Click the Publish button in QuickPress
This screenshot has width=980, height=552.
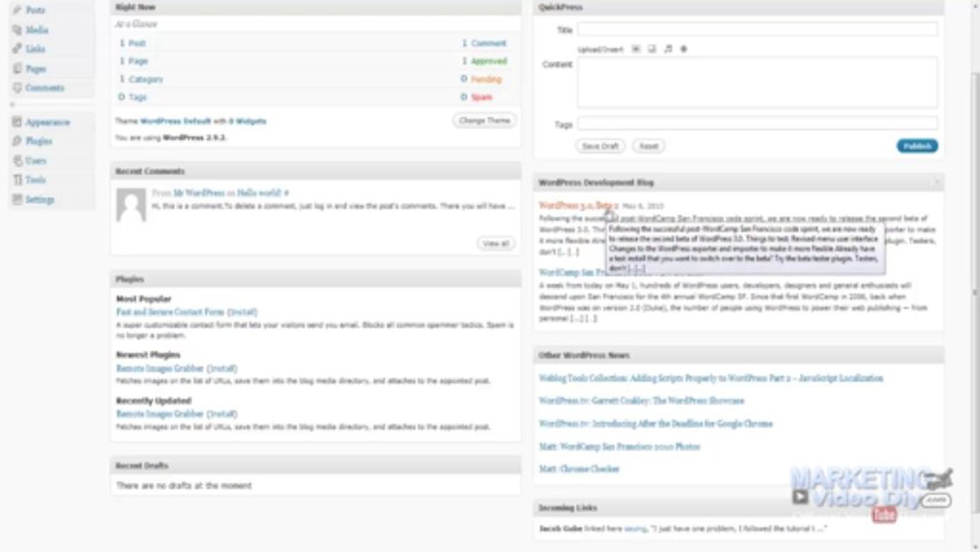pos(917,146)
